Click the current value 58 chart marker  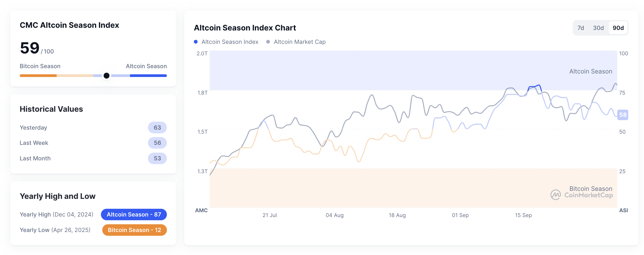tap(623, 115)
